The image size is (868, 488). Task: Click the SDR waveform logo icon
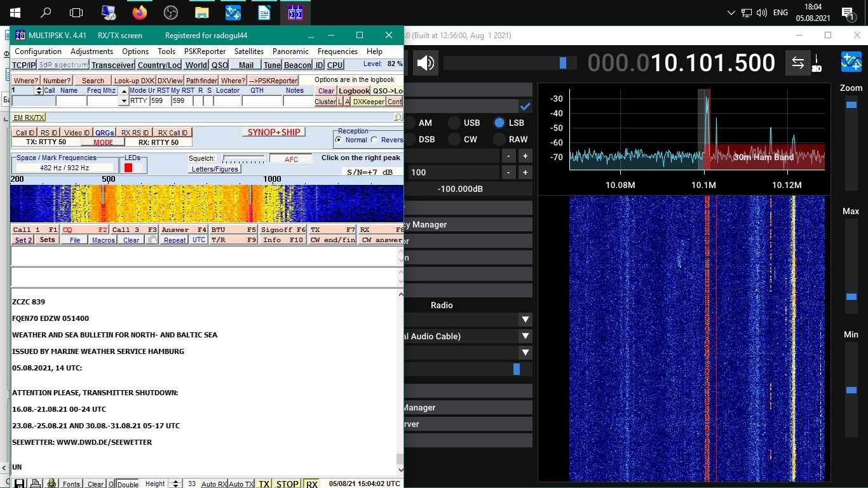[851, 62]
